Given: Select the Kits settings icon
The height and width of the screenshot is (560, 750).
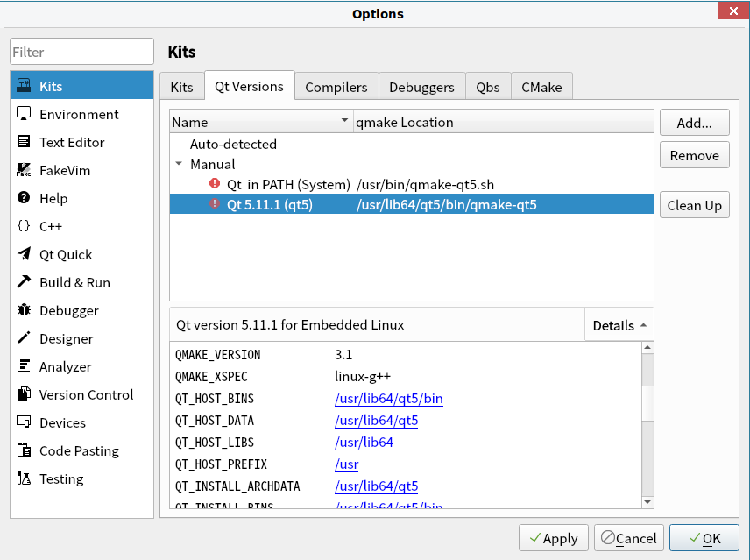Looking at the screenshot, I should point(24,86).
